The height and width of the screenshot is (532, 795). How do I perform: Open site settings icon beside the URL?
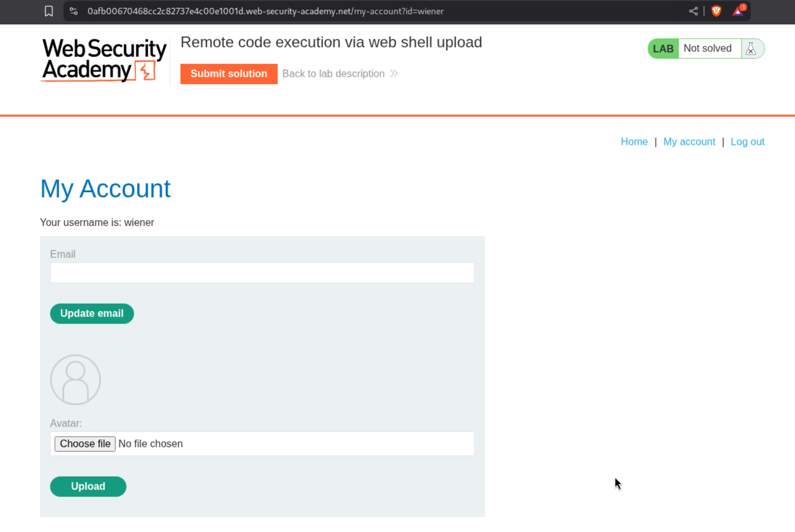coord(74,11)
